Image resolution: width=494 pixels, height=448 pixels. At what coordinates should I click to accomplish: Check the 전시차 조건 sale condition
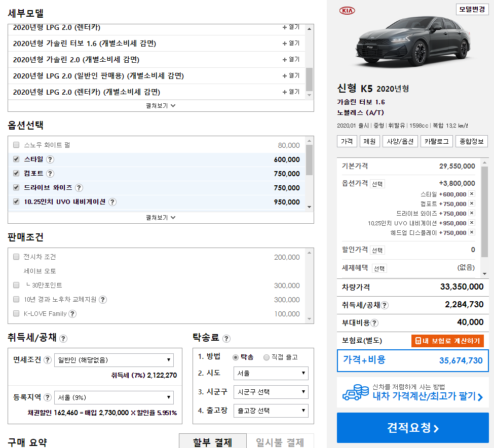[x=16, y=257]
